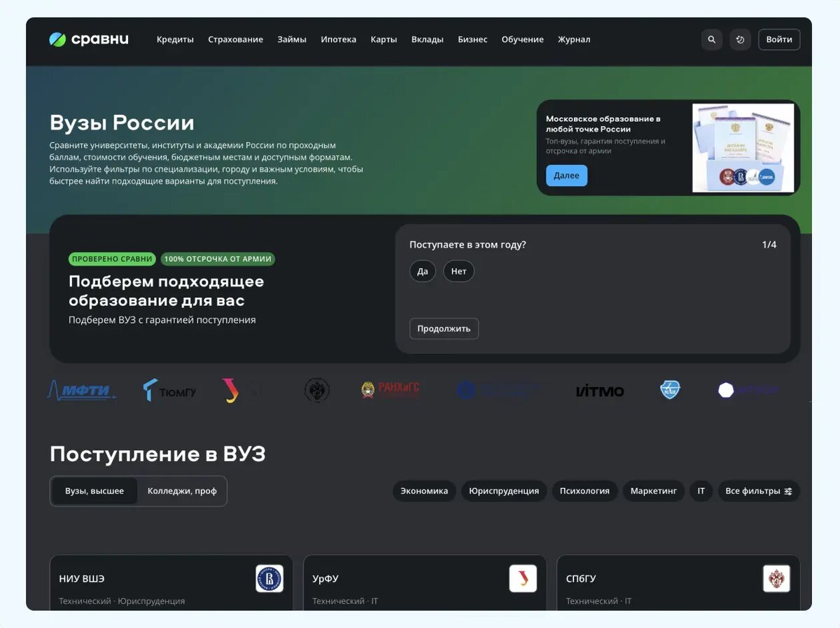Image resolution: width=840 pixels, height=628 pixels.
Task: Filter by Юриспруденция chip
Action: pyautogui.click(x=504, y=491)
